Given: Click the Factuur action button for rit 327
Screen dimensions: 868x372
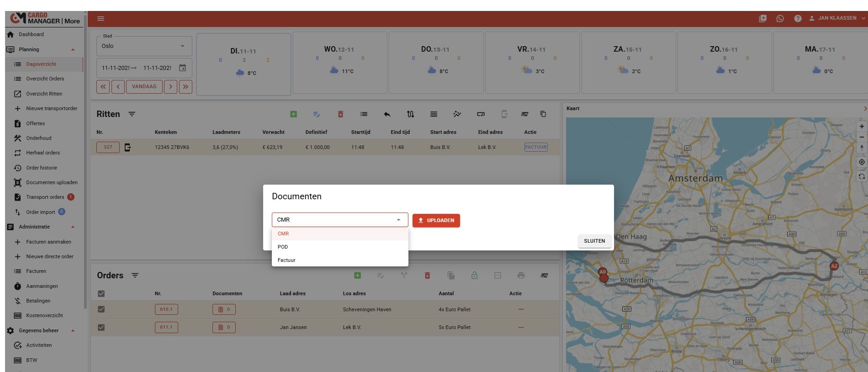Looking at the screenshot, I should (536, 147).
